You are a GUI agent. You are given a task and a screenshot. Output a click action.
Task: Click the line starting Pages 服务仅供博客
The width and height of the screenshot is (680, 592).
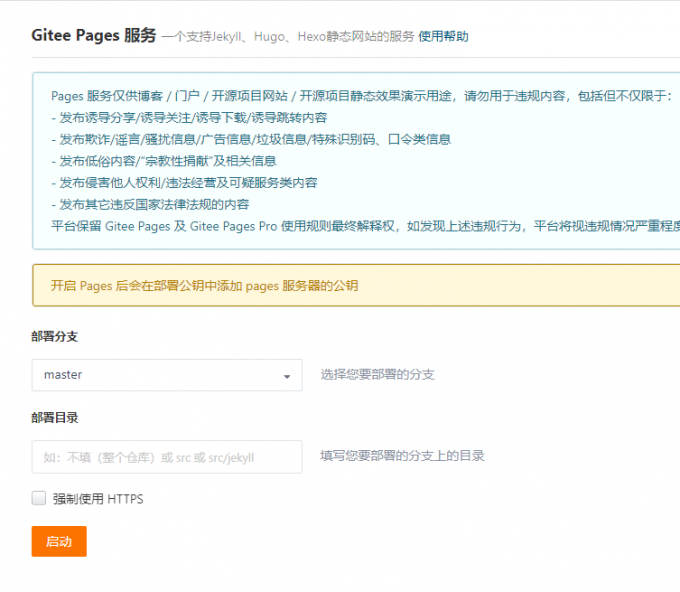pyautogui.click(x=361, y=96)
